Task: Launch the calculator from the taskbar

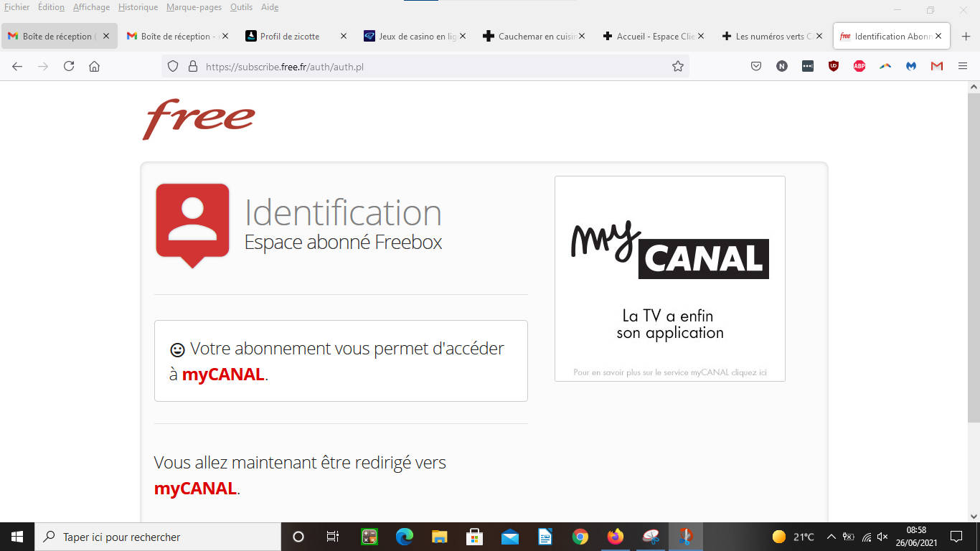Action: pyautogui.click(x=369, y=537)
